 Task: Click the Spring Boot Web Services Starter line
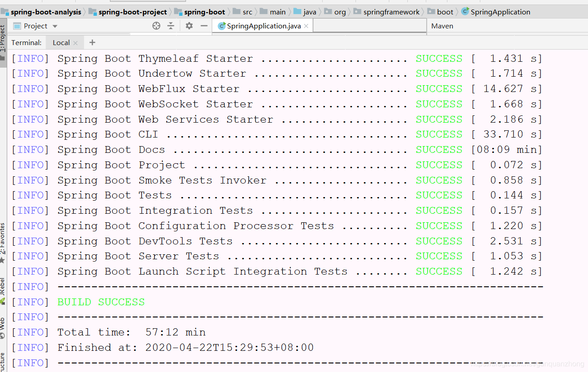click(x=277, y=119)
